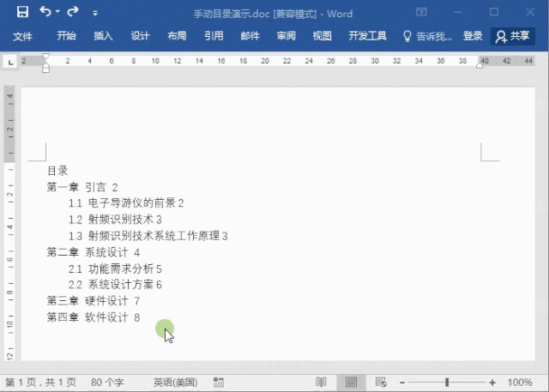Screen dimensions: 549x392
Task: Switch to the 插入 ribbon tab
Action: tap(103, 36)
